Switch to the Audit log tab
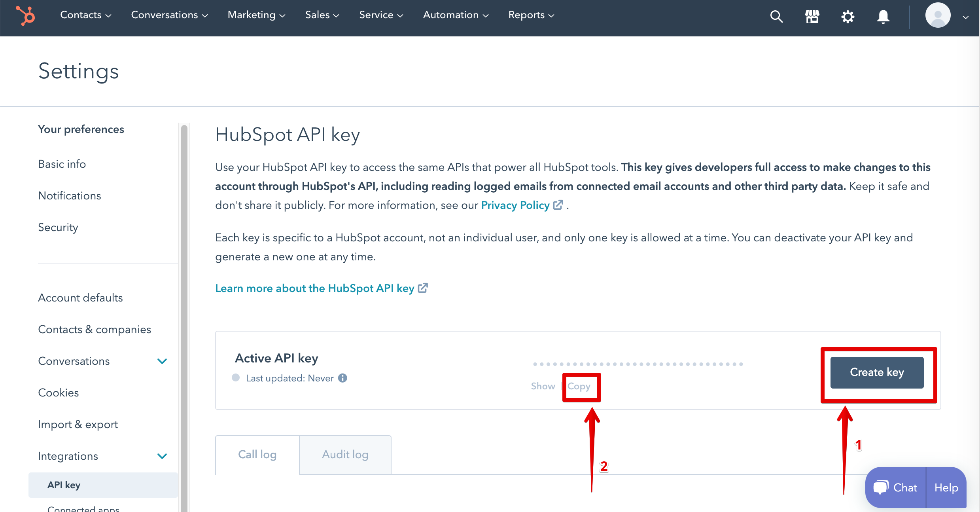The height and width of the screenshot is (512, 980). [345, 454]
